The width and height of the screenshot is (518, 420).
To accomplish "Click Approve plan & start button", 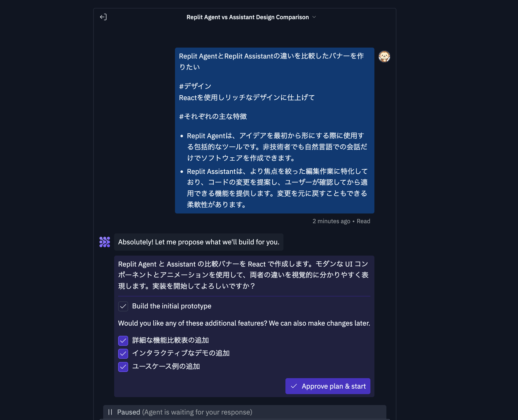I will tap(328, 386).
